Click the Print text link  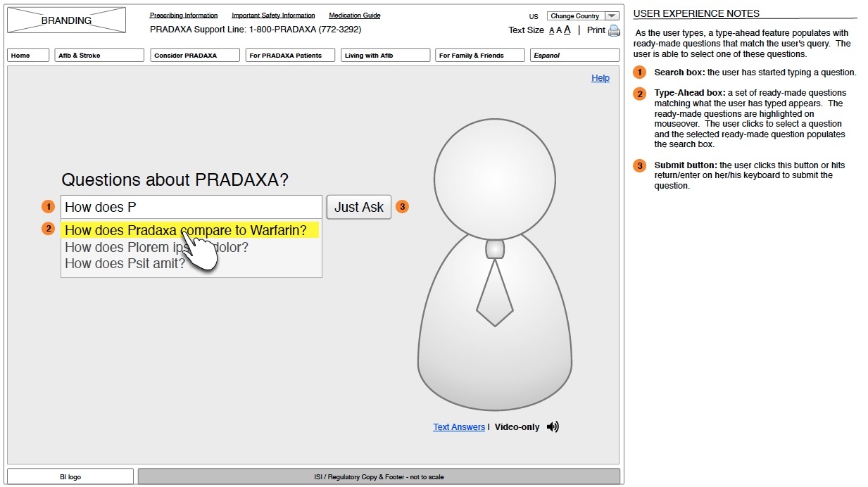[x=596, y=30]
